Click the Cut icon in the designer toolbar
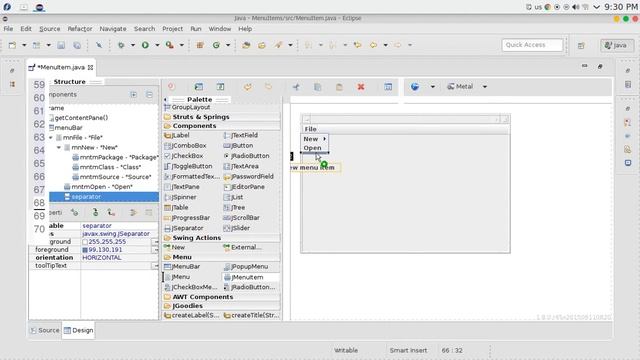Image resolution: width=640 pixels, height=360 pixels. 296,87
